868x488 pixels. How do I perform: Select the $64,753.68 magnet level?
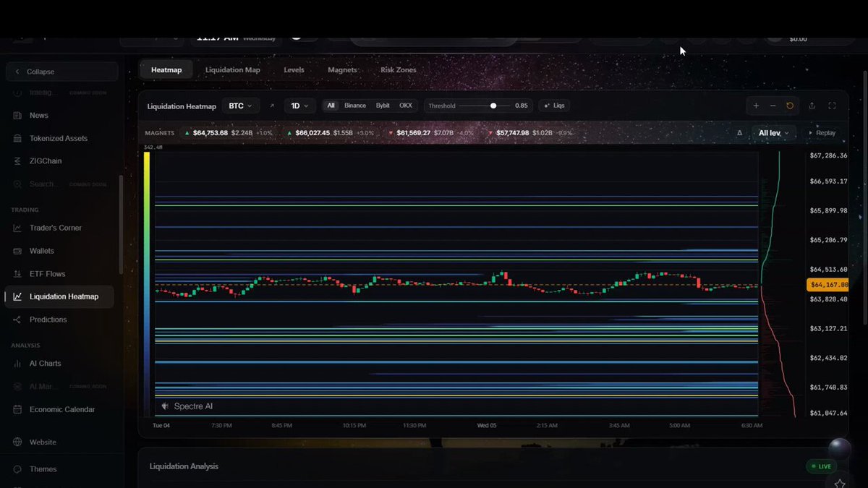(229, 133)
